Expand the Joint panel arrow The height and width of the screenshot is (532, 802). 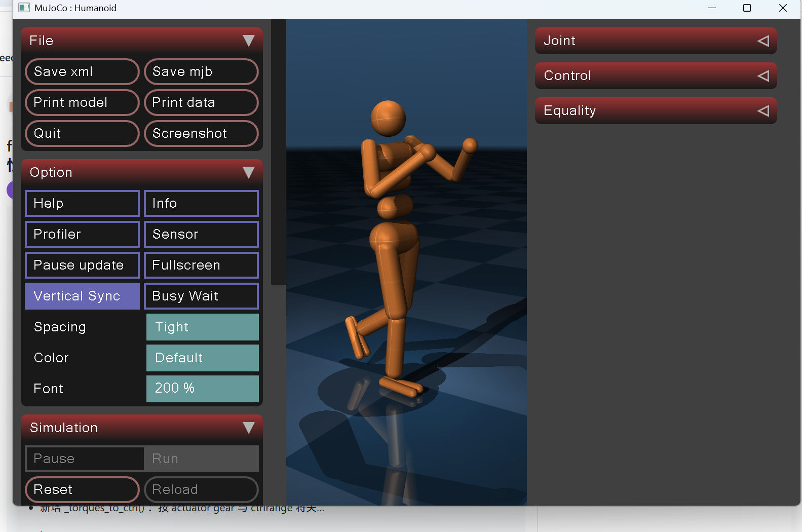(x=763, y=41)
